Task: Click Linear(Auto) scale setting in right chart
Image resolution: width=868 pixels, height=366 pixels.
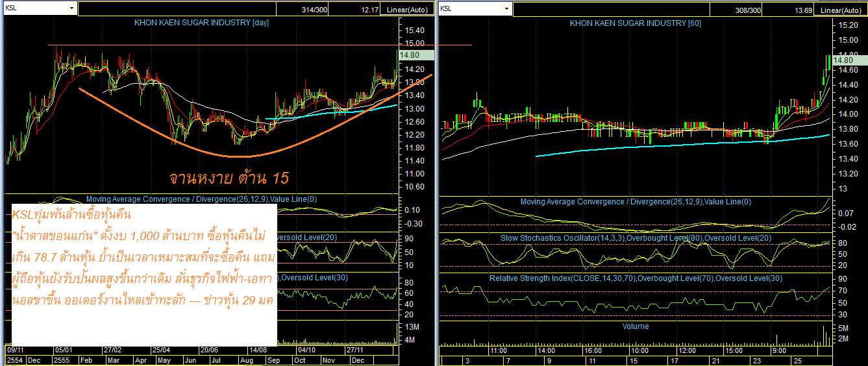Action: pyautogui.click(x=842, y=10)
